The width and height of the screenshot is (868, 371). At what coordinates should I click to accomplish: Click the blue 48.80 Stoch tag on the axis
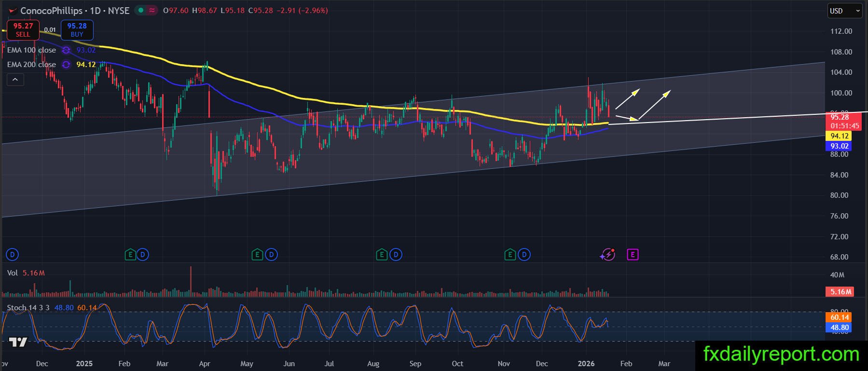click(840, 328)
